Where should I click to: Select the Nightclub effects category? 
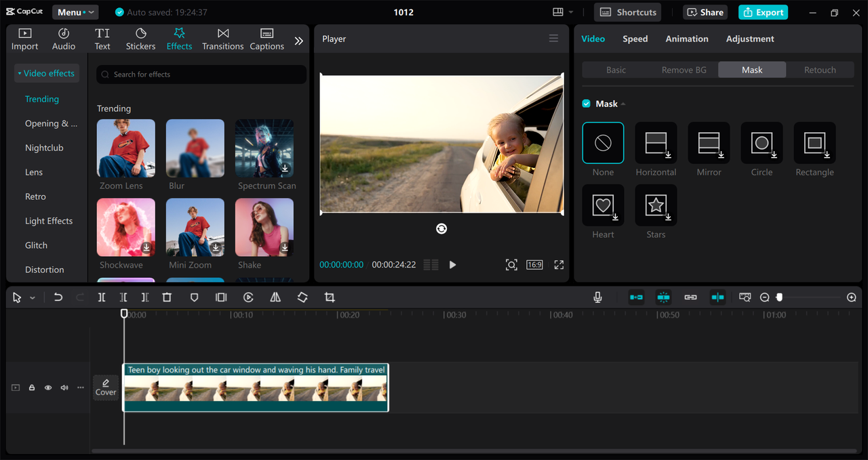click(x=45, y=148)
